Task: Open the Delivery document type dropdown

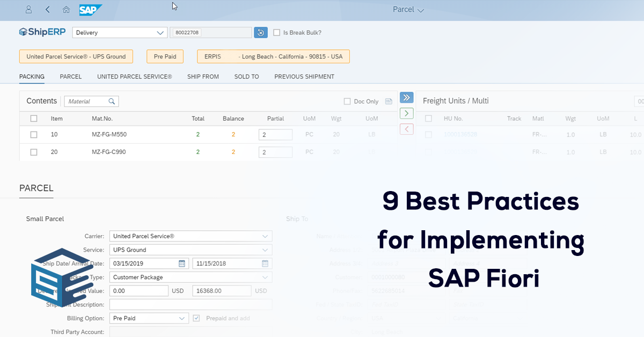Action: 119,32
